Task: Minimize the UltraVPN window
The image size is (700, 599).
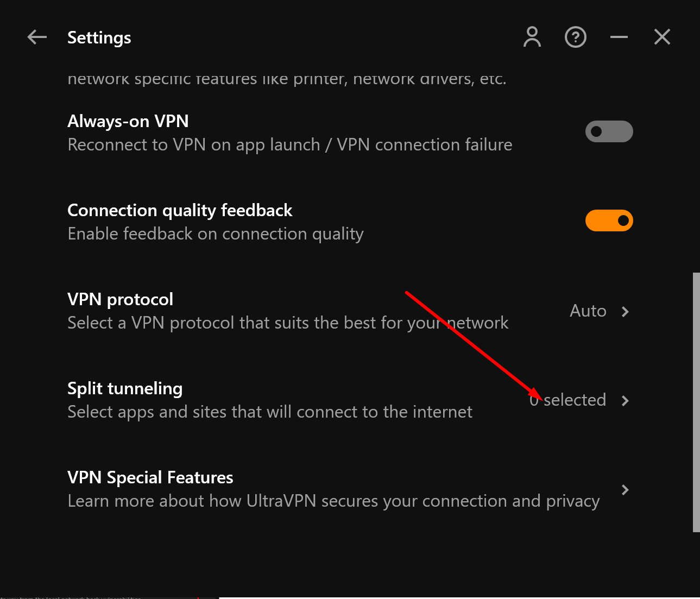Action: [619, 37]
